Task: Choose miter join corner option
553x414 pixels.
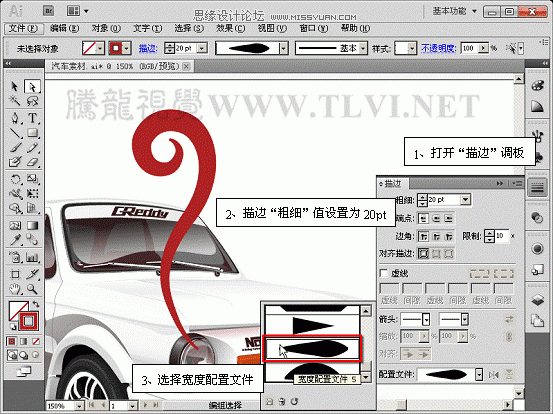Action: (423, 236)
